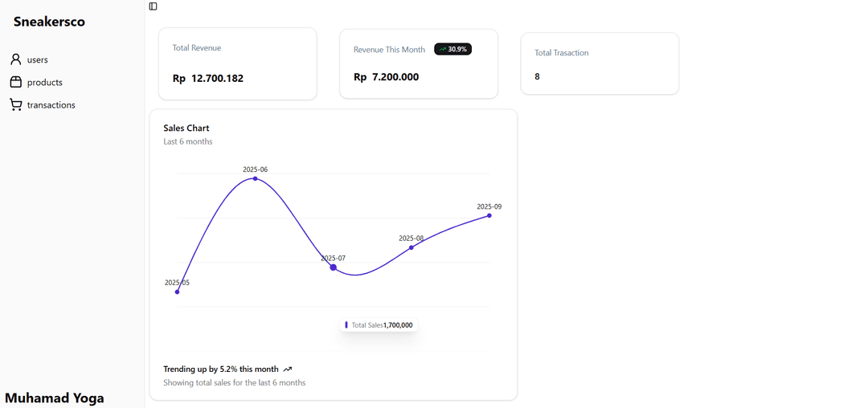Click the 2025-09 data point

[489, 215]
